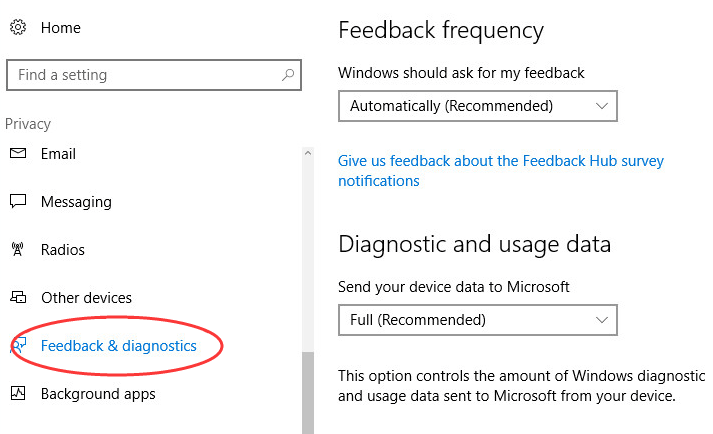Click the Find a setting search box
The width and height of the screenshot is (713, 434).
point(154,75)
